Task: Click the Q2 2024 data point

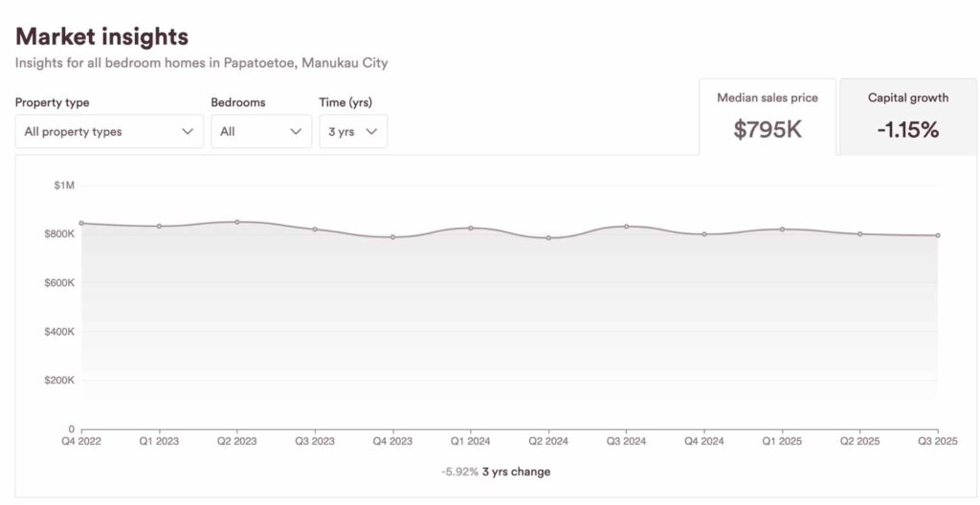Action: point(548,238)
